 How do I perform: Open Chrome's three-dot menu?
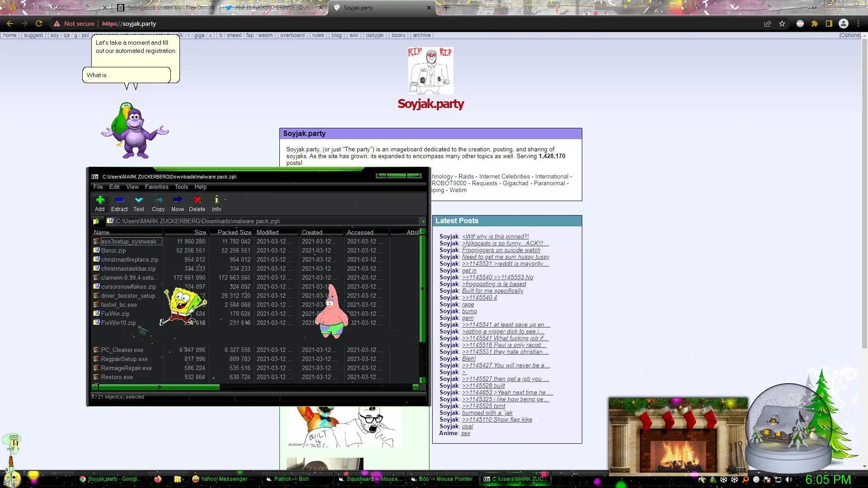coord(858,23)
